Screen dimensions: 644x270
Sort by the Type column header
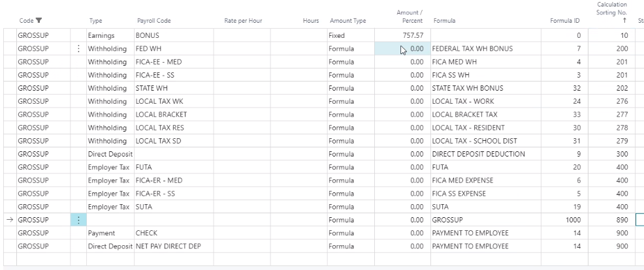[96, 20]
